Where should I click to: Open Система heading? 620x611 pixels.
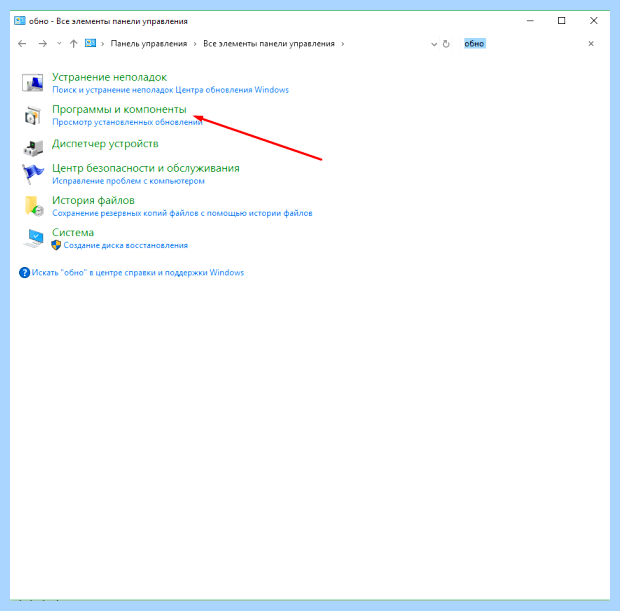point(73,233)
